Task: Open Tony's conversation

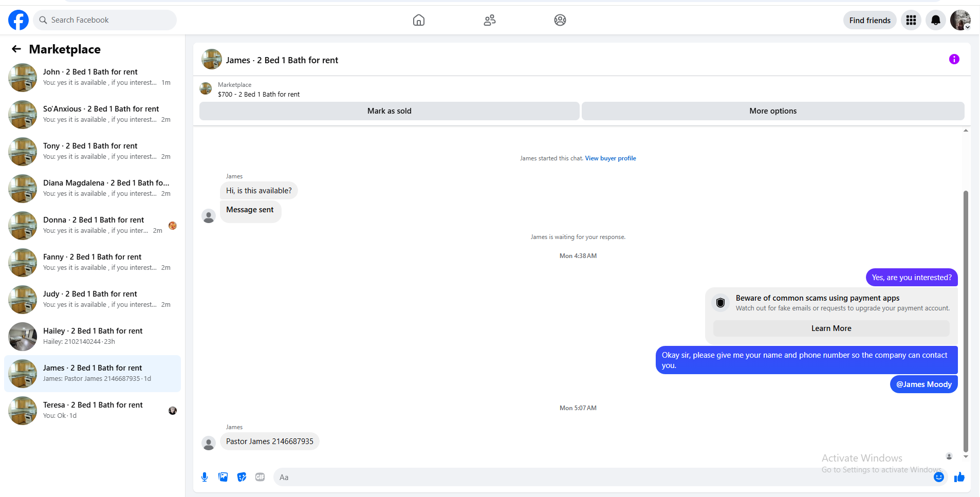Action: 93,152
